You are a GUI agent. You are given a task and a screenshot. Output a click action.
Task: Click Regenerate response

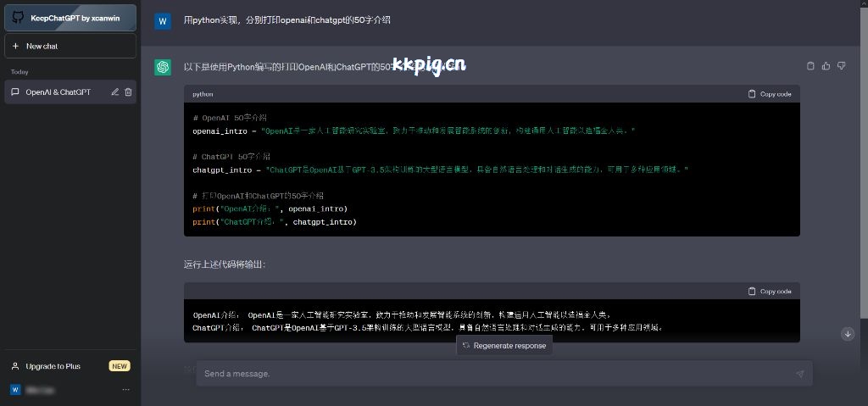pyautogui.click(x=504, y=346)
